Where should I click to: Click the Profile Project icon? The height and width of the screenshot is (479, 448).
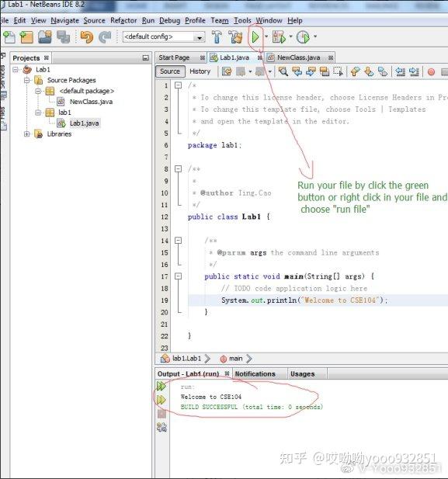click(303, 37)
